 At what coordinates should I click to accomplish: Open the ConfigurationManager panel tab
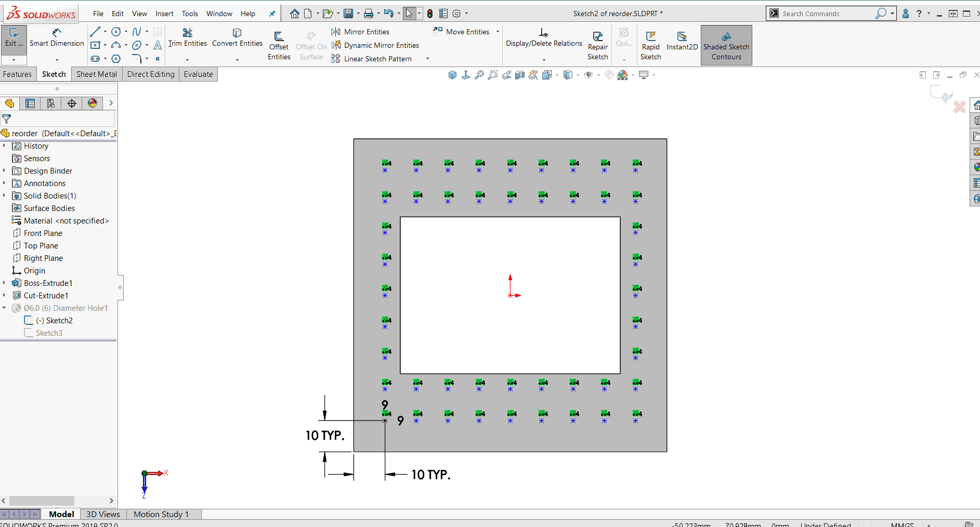coord(51,103)
